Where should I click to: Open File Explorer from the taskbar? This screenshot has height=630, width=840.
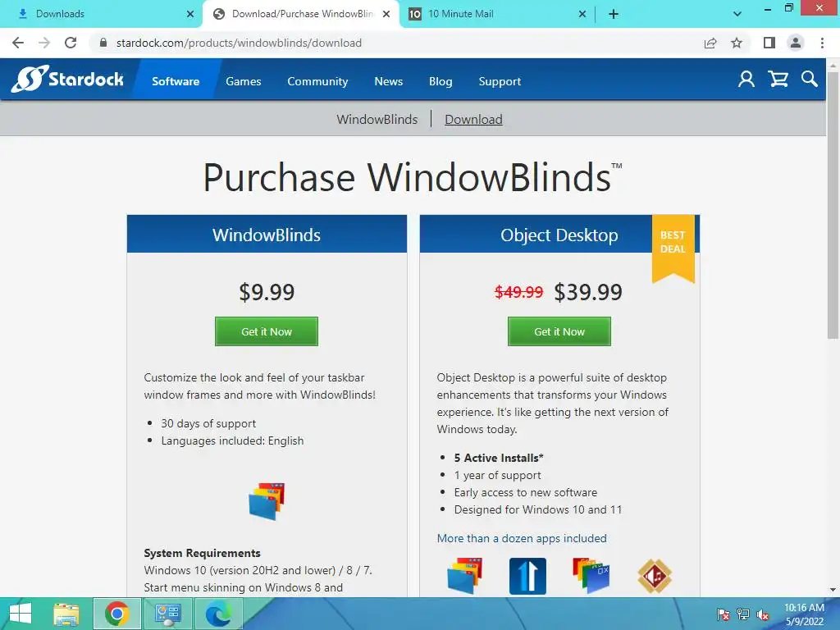[66, 614]
